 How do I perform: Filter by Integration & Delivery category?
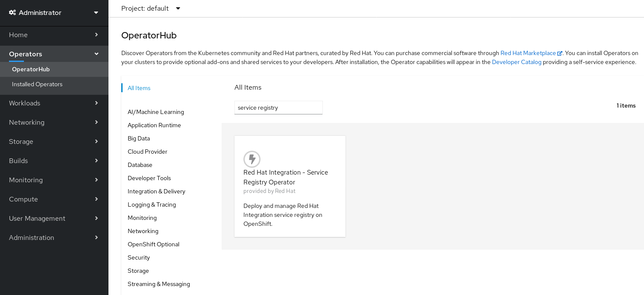(x=156, y=191)
